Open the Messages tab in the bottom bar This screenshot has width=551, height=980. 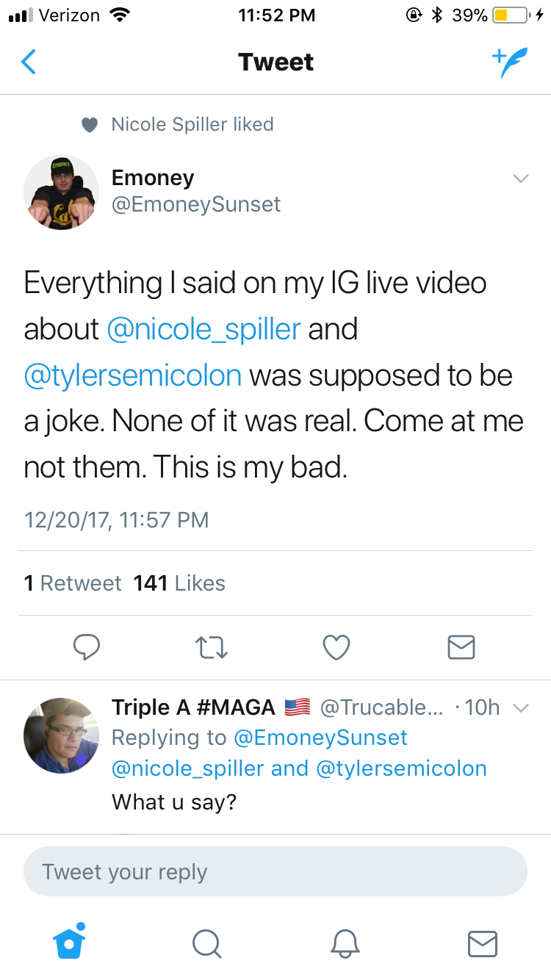[x=483, y=943]
